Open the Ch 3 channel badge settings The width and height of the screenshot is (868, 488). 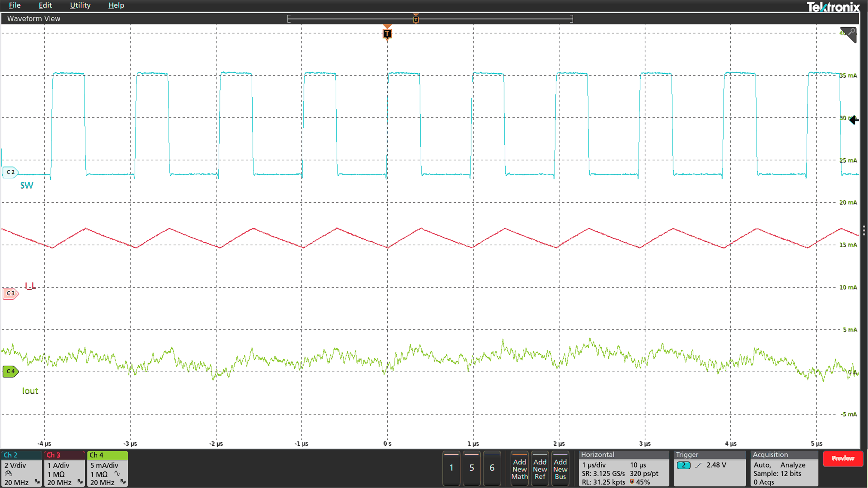[x=64, y=470]
